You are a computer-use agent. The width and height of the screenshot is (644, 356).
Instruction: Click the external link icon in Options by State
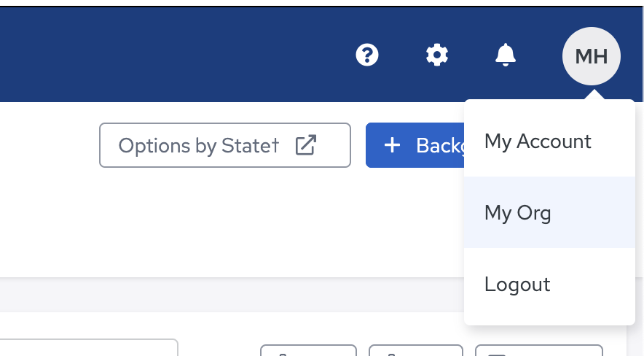point(306,145)
